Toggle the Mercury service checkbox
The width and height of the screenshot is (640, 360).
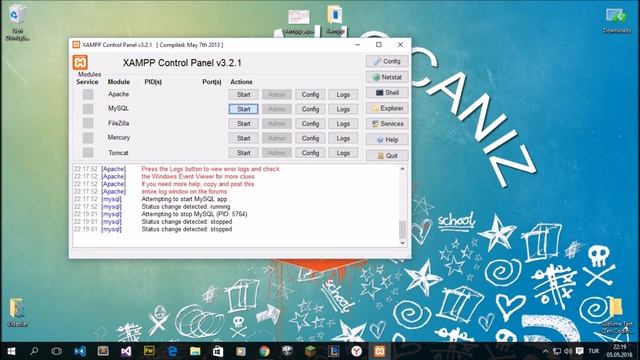[x=88, y=138]
